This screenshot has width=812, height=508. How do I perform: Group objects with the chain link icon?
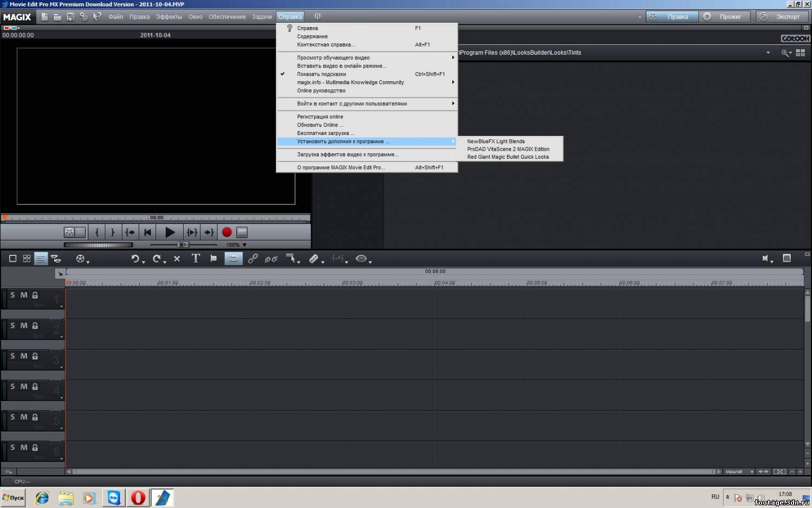[x=252, y=259]
